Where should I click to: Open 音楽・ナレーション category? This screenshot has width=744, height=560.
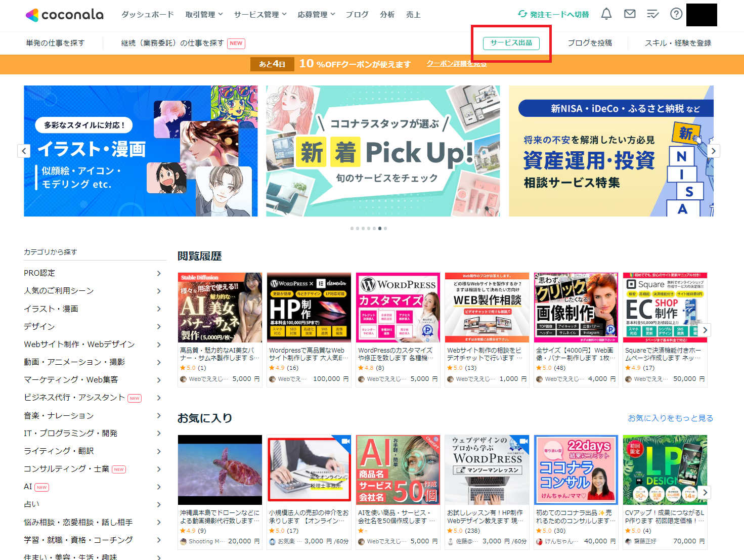click(59, 416)
